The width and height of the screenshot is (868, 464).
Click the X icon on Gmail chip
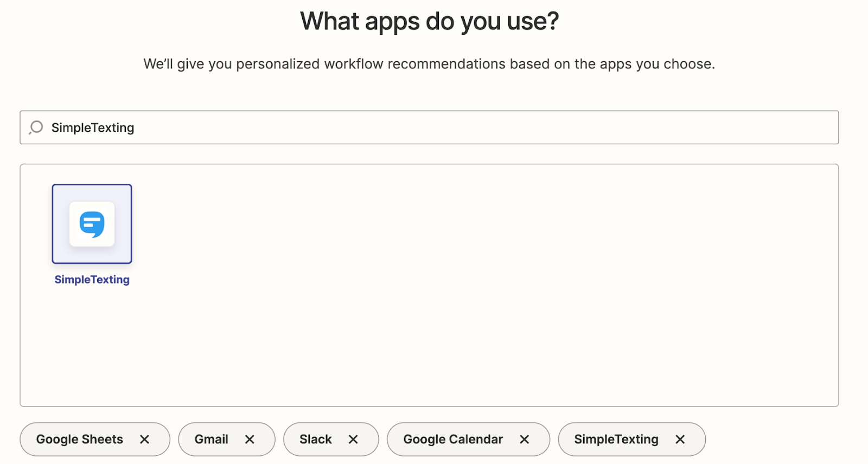(250, 439)
